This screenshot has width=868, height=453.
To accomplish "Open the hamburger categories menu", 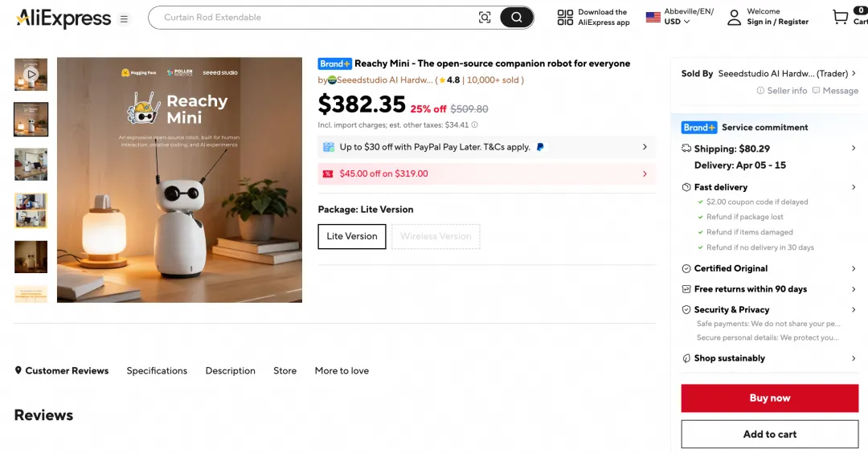I will point(124,18).
